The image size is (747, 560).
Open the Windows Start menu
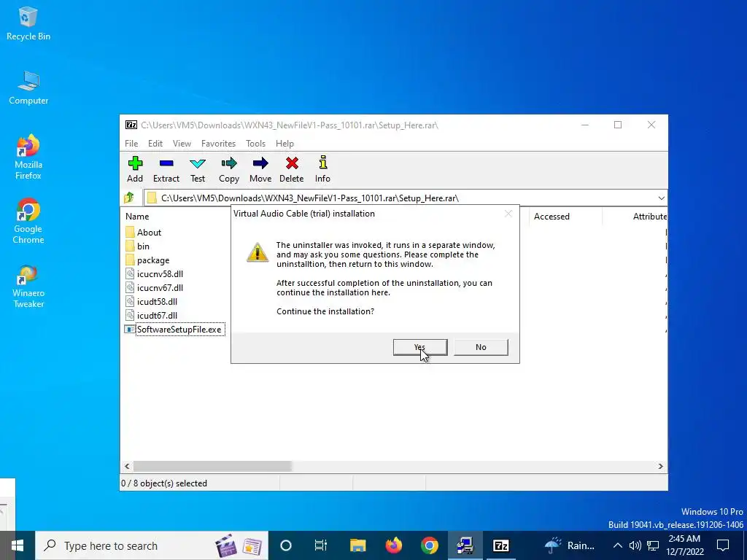[18, 545]
